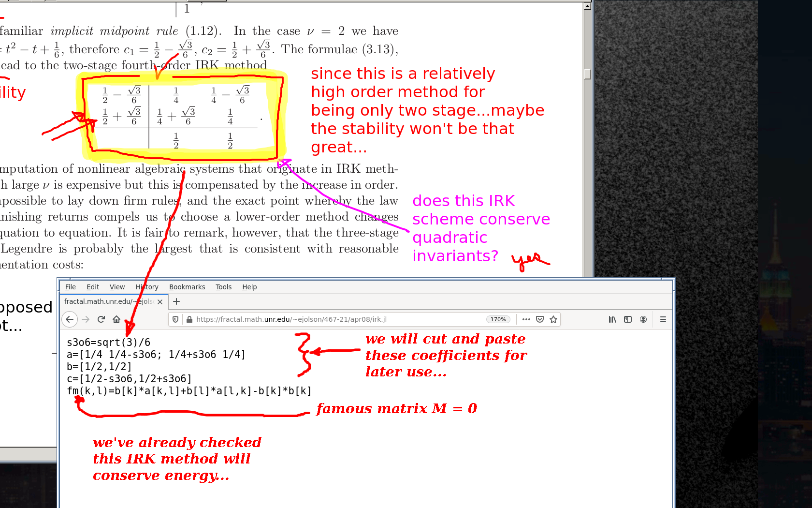
Task: Expand page actions three-dot menu
Action: [526, 319]
